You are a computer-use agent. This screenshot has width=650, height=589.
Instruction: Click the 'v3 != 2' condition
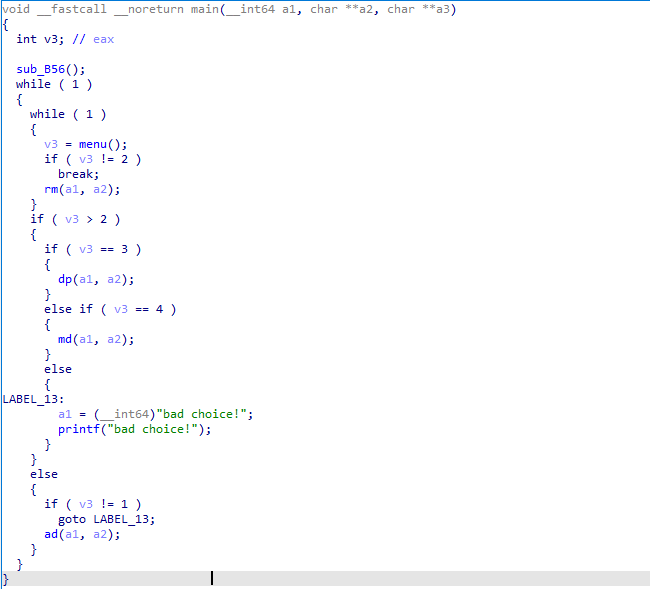tap(104, 159)
